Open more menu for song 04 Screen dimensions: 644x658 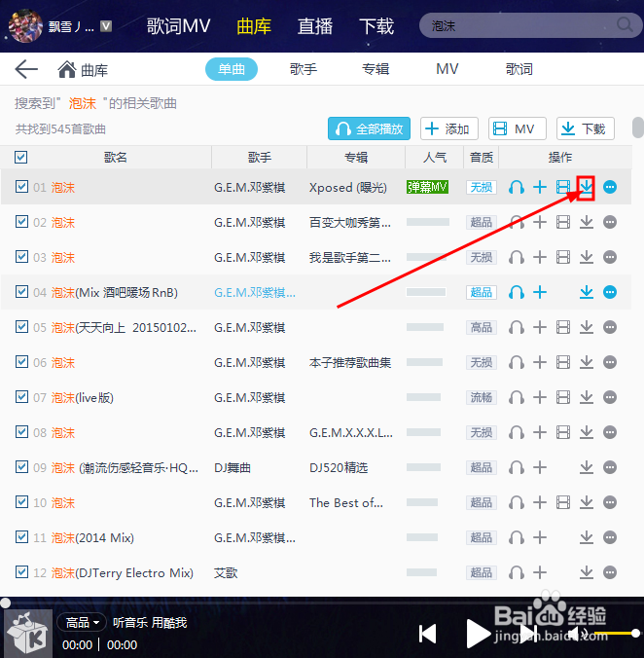tap(610, 292)
